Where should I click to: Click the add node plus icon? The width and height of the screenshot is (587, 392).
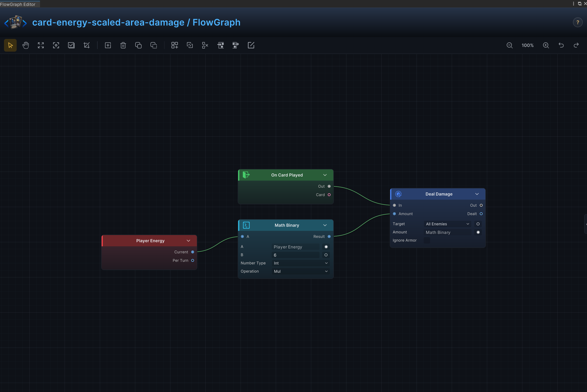[x=108, y=45]
